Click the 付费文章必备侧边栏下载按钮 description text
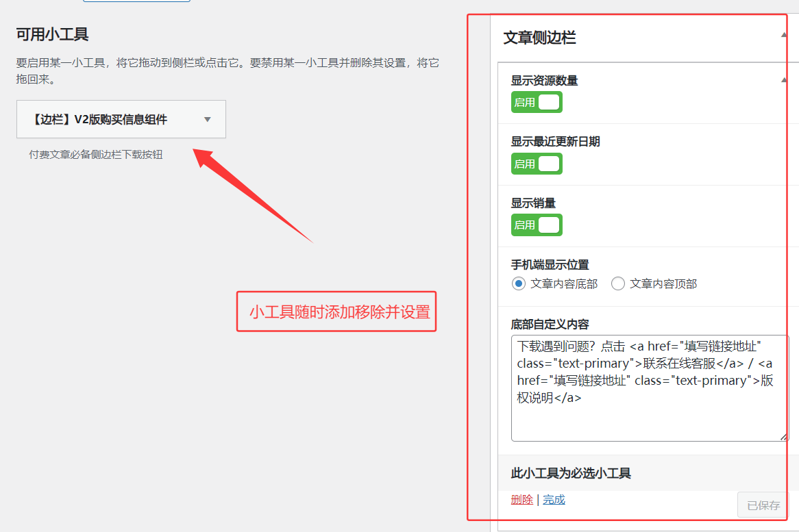 click(x=96, y=155)
